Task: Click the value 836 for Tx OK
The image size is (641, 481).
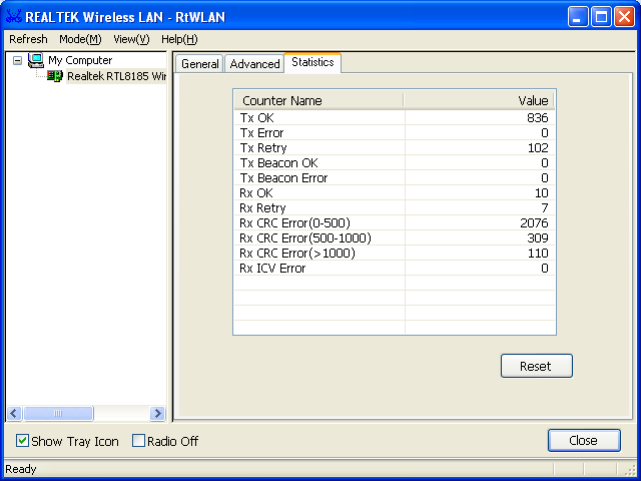Action: (537, 118)
